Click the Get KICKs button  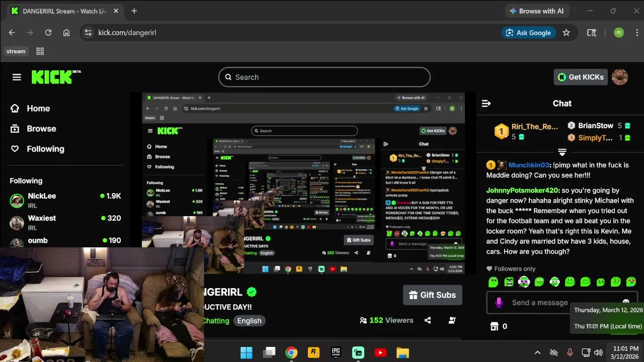click(581, 77)
